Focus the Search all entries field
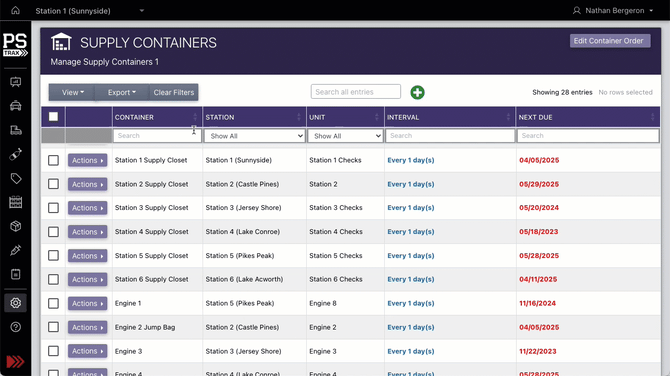 pos(356,92)
